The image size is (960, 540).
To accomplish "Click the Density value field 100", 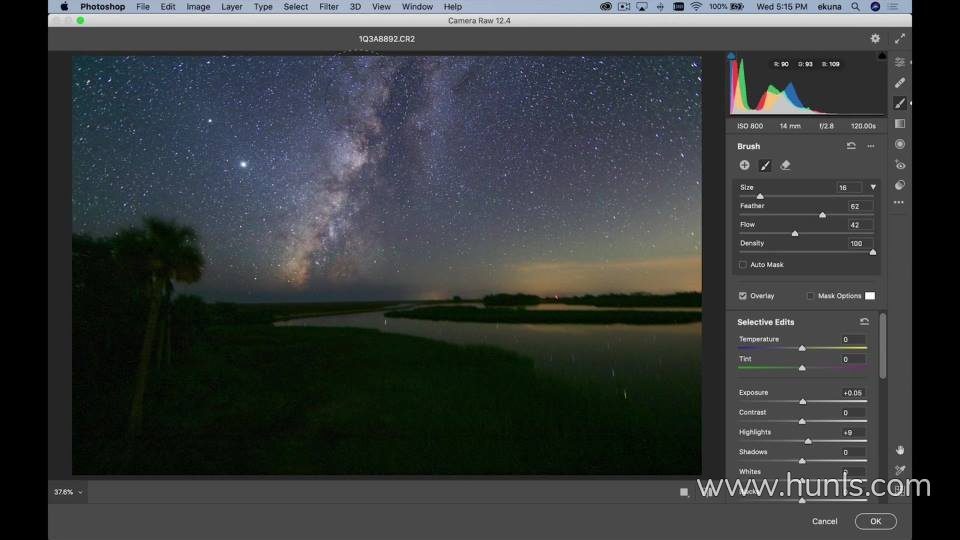I will 858,244.
